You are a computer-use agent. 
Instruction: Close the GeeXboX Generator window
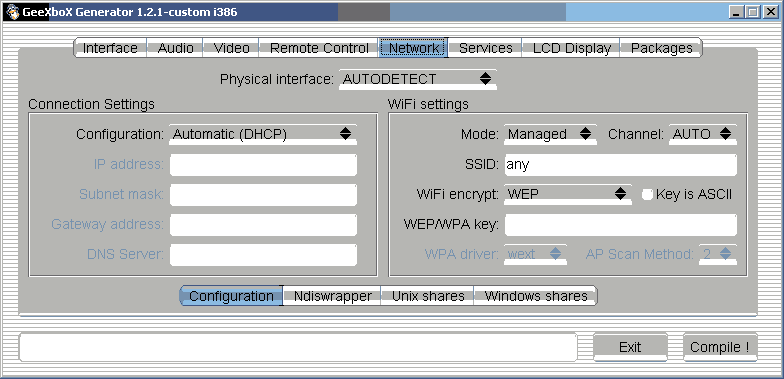click(770, 12)
